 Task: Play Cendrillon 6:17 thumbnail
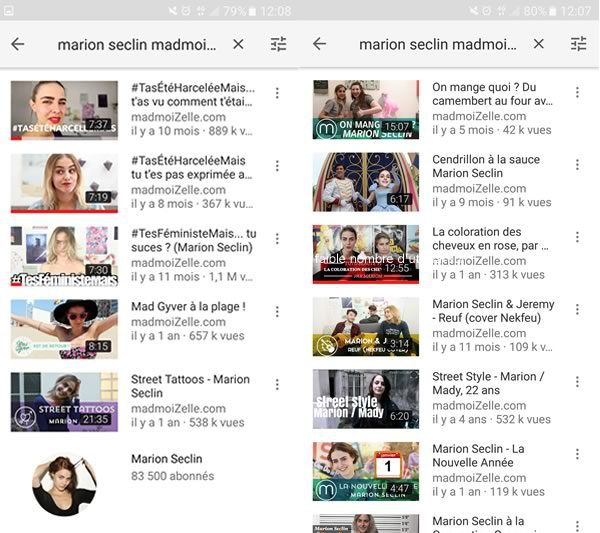pos(366,182)
